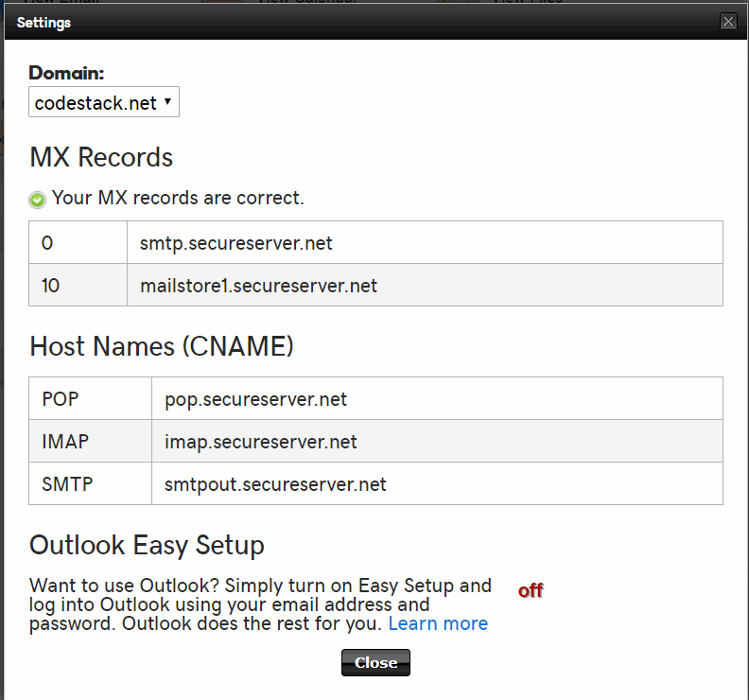Screen dimensions: 749x700
Task: Select MX priority value 0
Action: pos(47,243)
